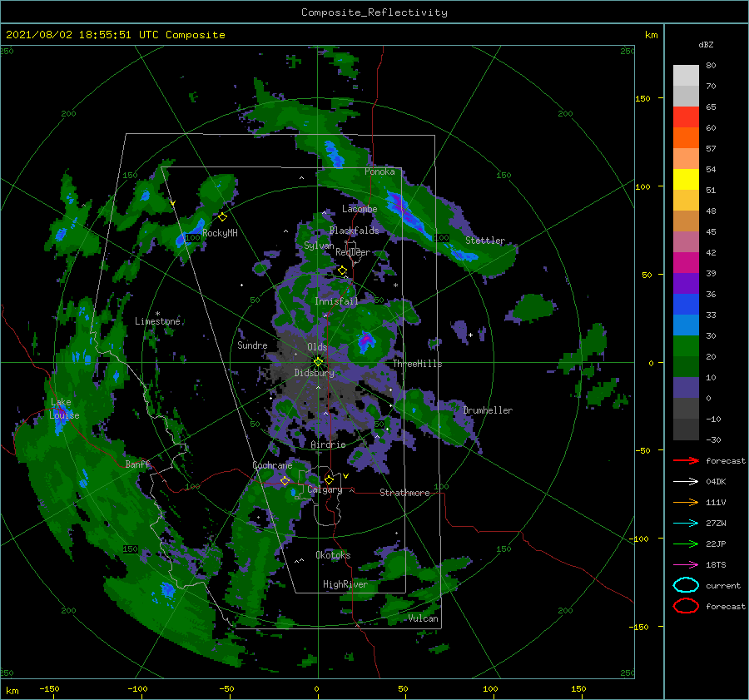The width and height of the screenshot is (749, 700).
Task: Click the 80 value atop dBZ scale
Action: [x=711, y=66]
